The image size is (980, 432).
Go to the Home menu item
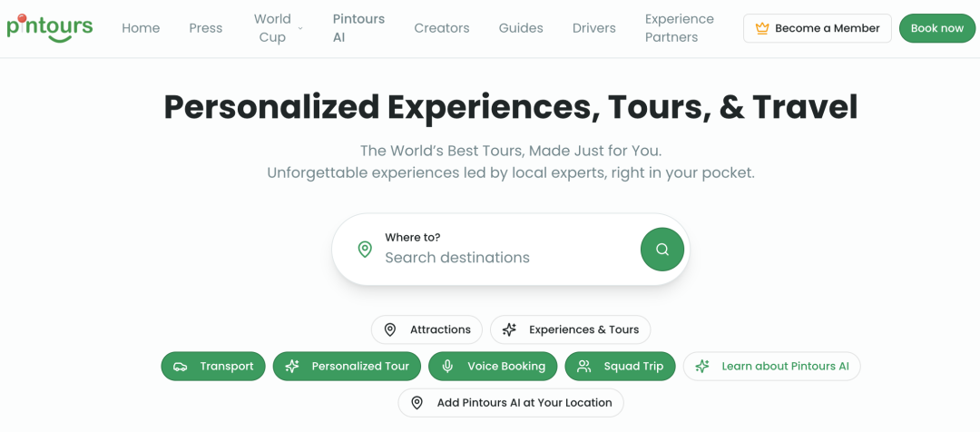(141, 28)
